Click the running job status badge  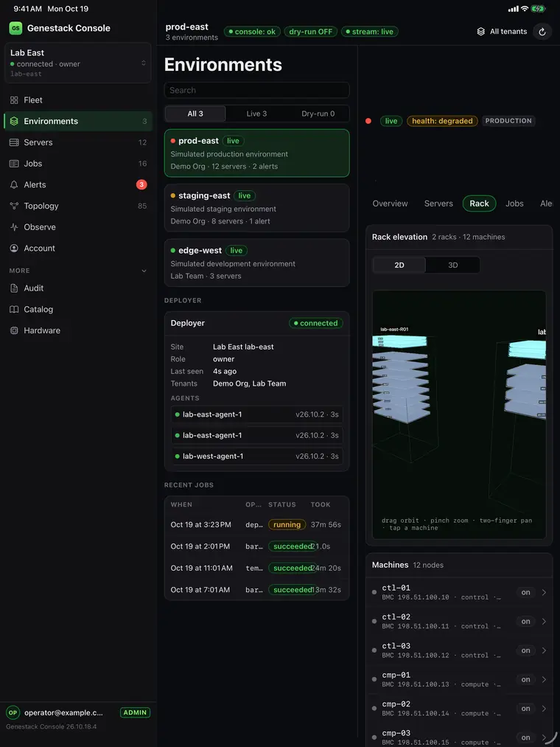click(x=287, y=524)
